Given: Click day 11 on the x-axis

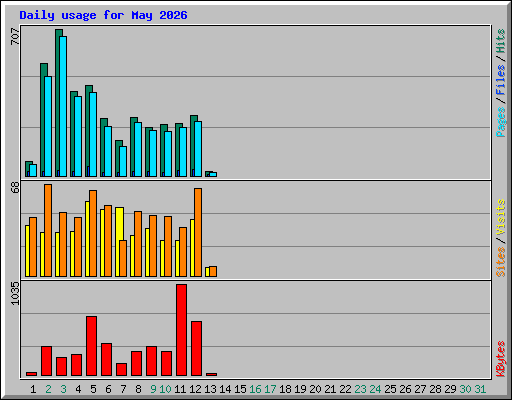Looking at the screenshot, I should (180, 389).
